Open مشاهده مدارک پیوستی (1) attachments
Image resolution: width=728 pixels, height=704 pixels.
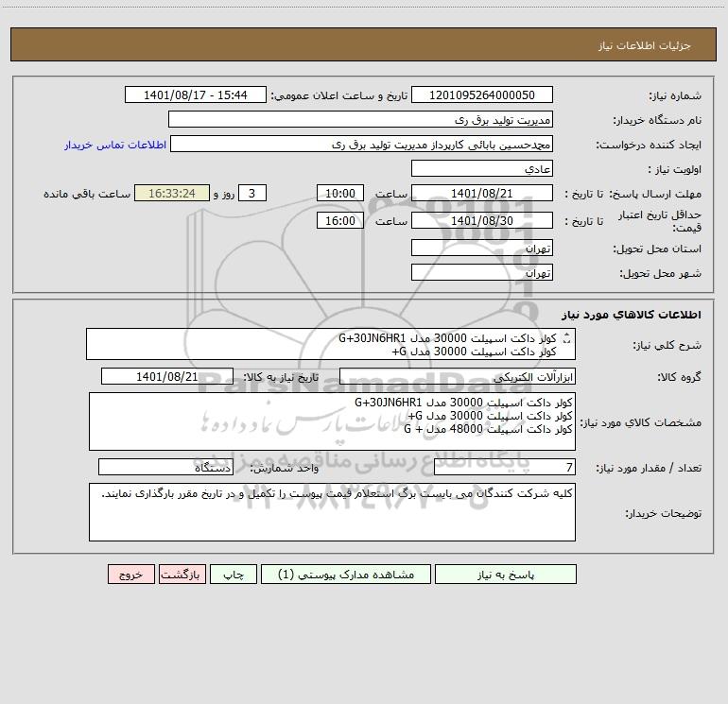click(346, 574)
